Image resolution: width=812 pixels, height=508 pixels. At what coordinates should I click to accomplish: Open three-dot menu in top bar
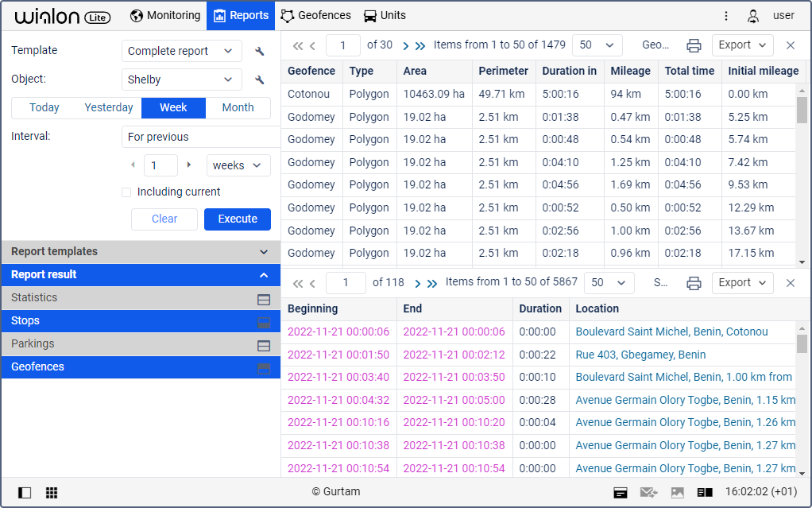coord(726,16)
